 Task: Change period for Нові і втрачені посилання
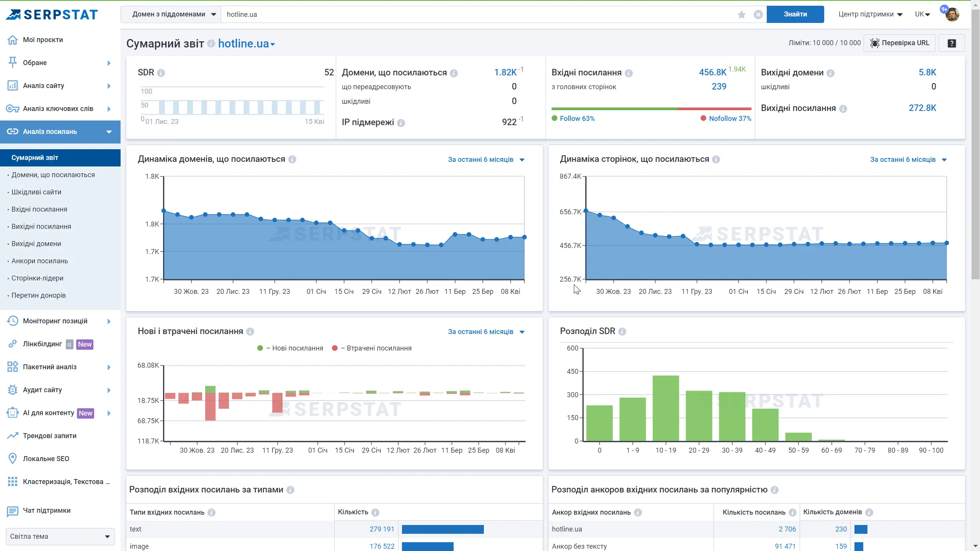(486, 332)
